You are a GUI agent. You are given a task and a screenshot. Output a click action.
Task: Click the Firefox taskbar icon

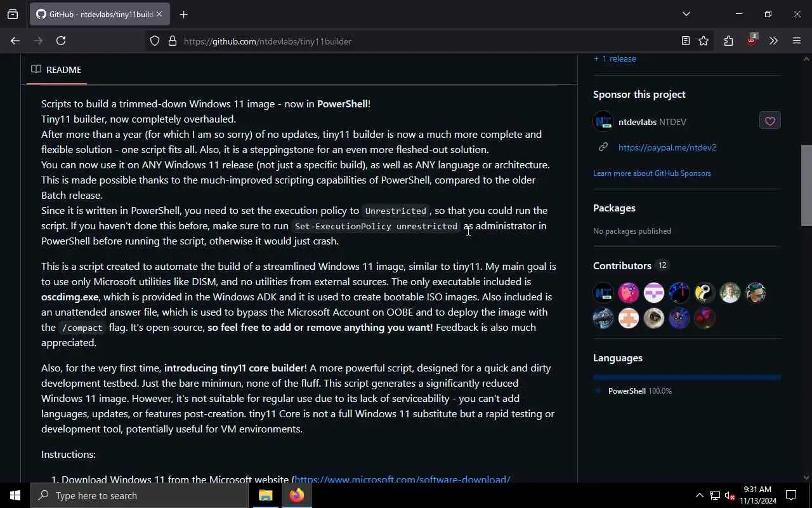tap(297, 495)
